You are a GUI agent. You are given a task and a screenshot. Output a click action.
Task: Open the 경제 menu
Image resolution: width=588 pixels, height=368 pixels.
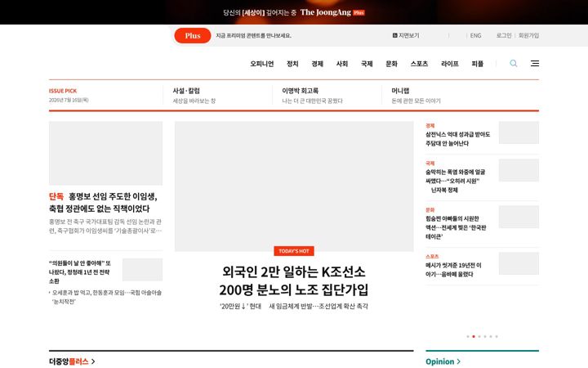pyautogui.click(x=317, y=64)
